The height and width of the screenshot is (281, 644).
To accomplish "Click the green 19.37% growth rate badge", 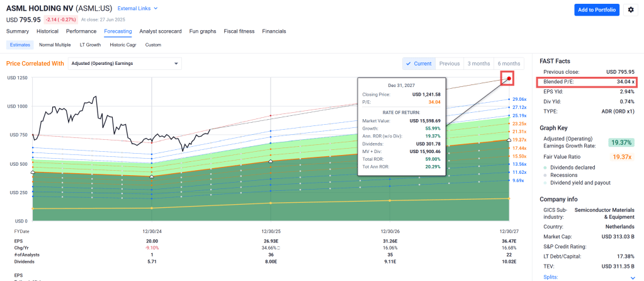I will point(621,144).
